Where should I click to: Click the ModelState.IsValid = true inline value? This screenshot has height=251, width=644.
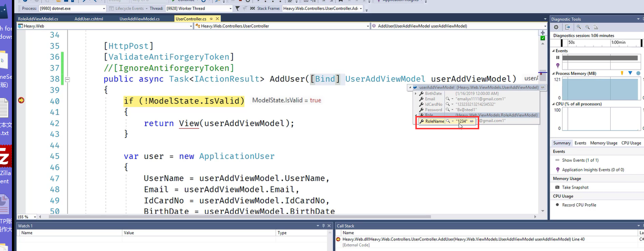coord(287,100)
